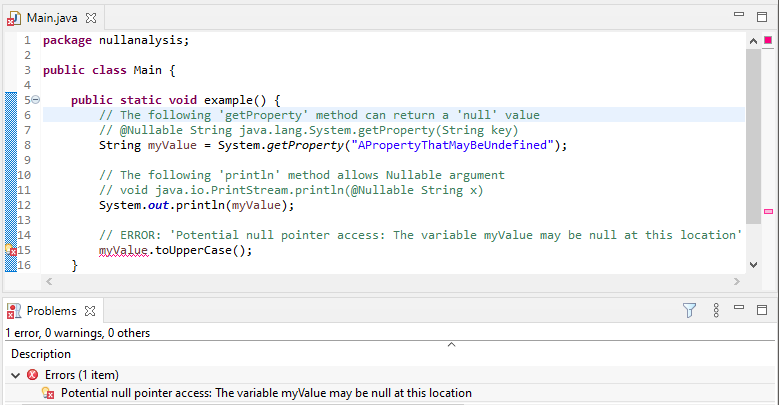Click the Description column sort indicator arrow
The height and width of the screenshot is (405, 779).
point(451,344)
